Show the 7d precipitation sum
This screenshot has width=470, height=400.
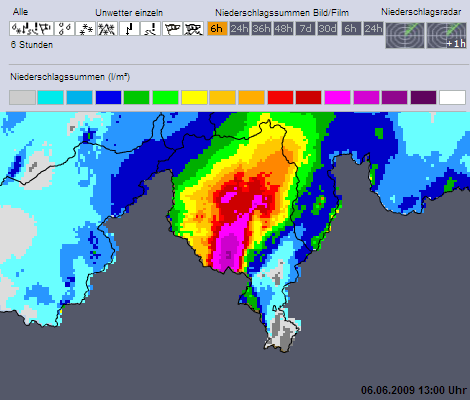click(305, 29)
